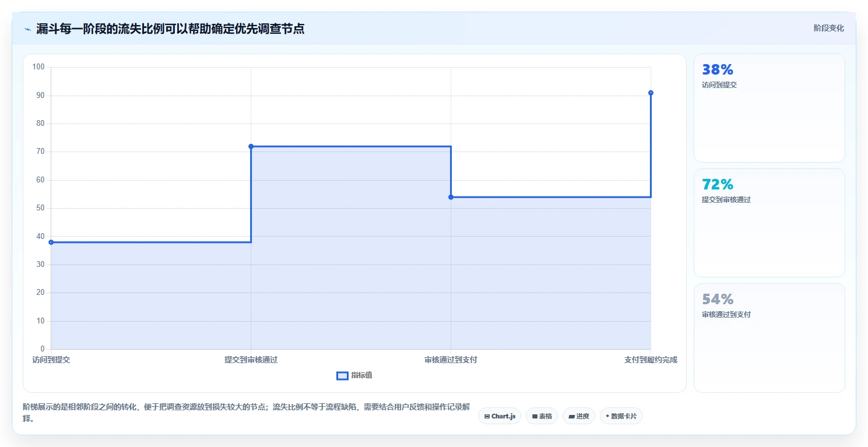
Task: Click the 72% data card value
Action: [x=718, y=185]
